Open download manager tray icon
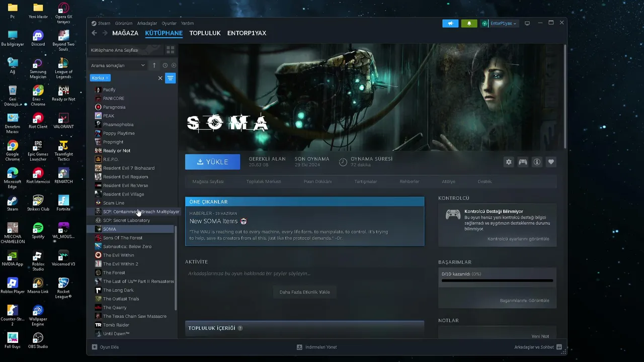Image resolution: width=644 pixels, height=362 pixels. coord(299,347)
